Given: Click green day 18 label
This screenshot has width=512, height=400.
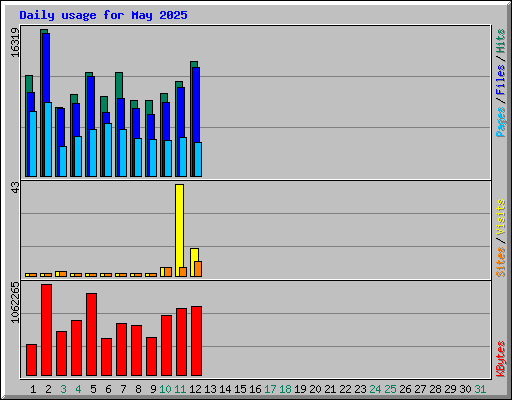Looking at the screenshot, I should (x=285, y=389).
